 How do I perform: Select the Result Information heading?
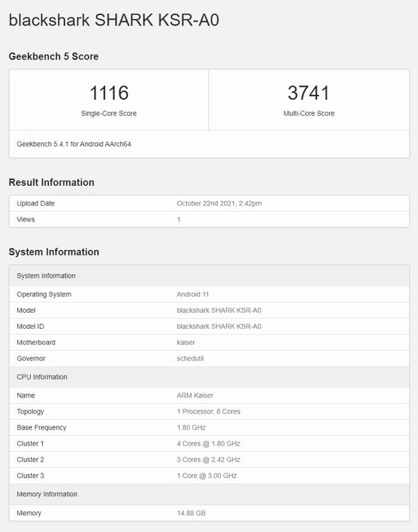tap(51, 182)
